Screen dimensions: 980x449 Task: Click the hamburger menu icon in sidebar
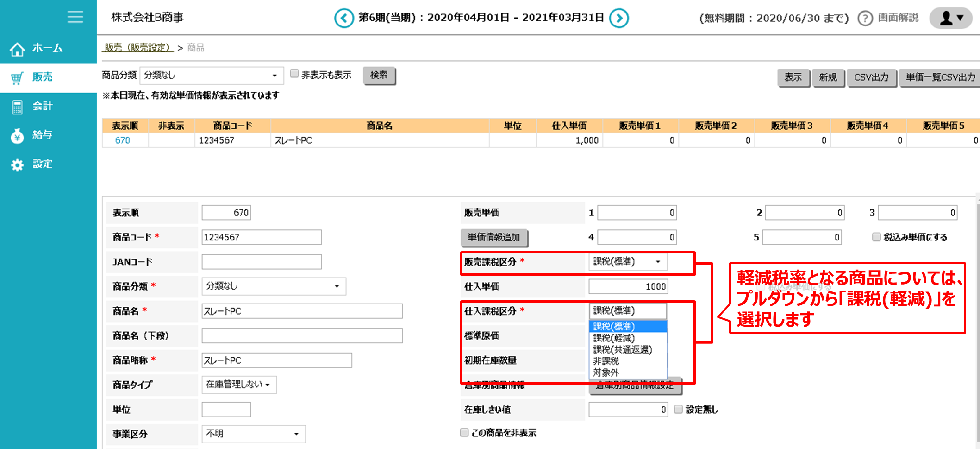pyautogui.click(x=75, y=17)
